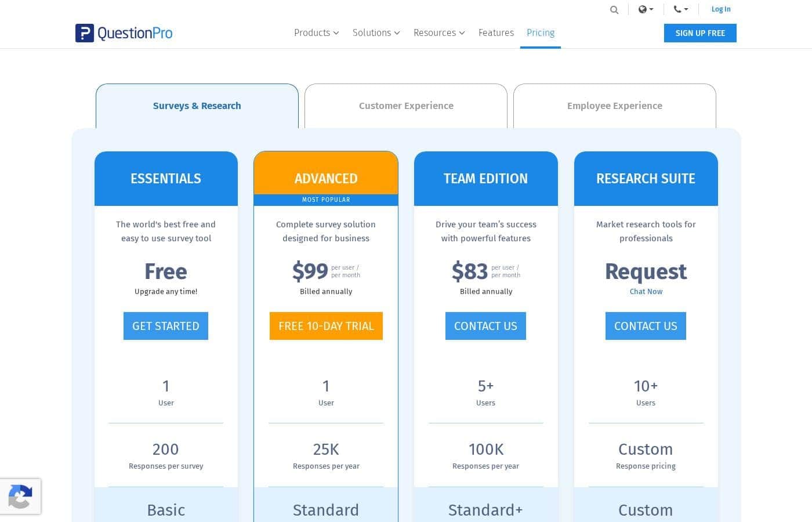Click the Basic support label
Image resolution: width=812 pixels, height=522 pixels.
(x=166, y=510)
